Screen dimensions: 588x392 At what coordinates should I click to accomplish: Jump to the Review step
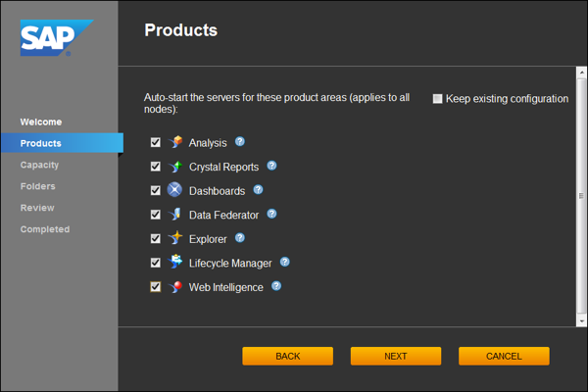click(x=37, y=208)
